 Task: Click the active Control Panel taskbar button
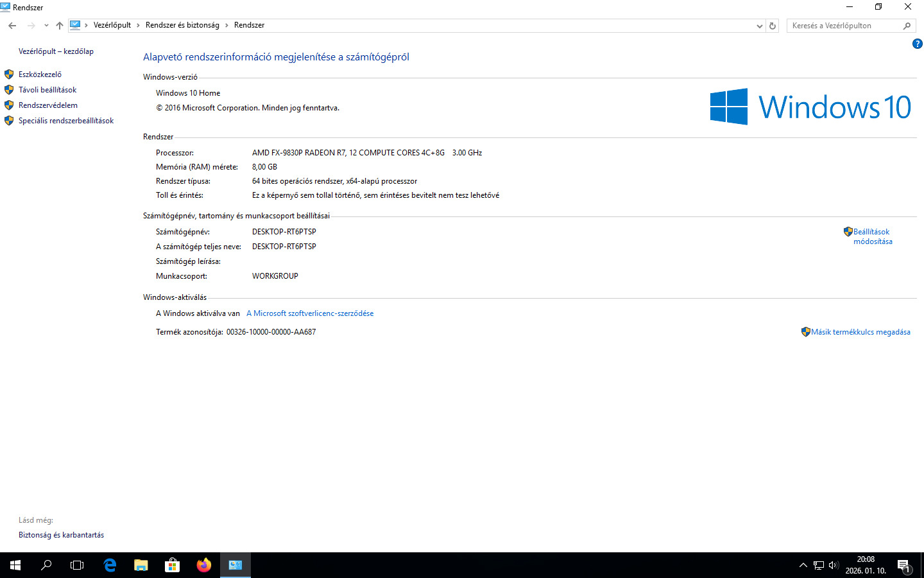click(235, 565)
